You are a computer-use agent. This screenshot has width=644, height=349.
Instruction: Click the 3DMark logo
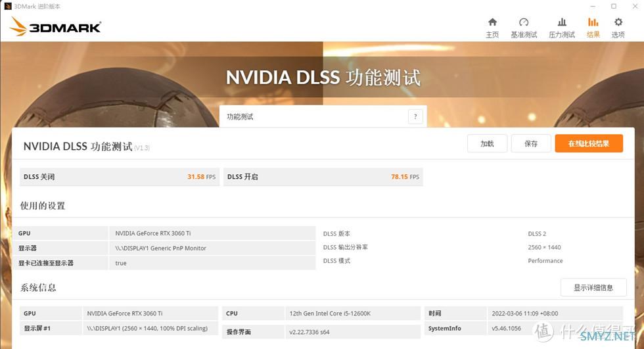pyautogui.click(x=55, y=27)
